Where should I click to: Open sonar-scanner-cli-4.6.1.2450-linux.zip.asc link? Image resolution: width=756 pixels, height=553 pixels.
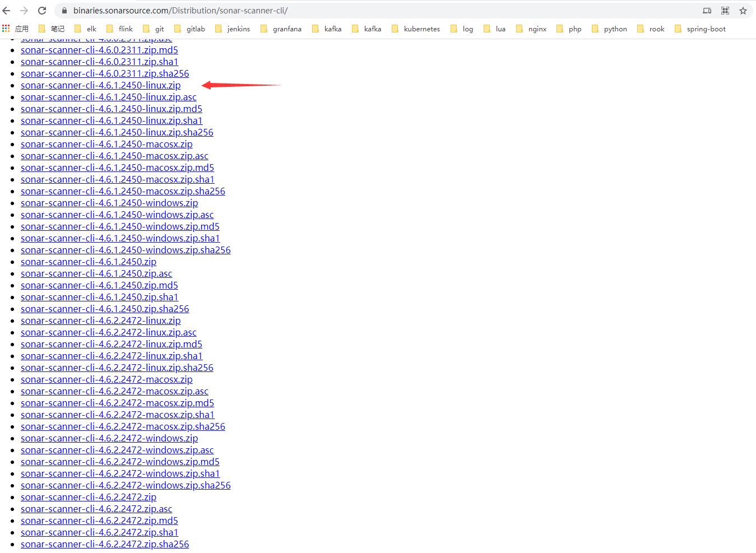tap(109, 97)
